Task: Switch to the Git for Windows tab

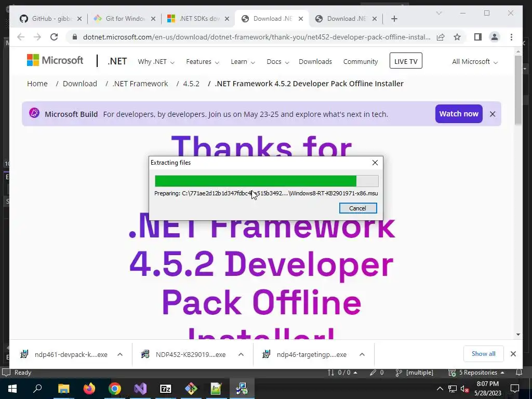Action: [x=125, y=19]
